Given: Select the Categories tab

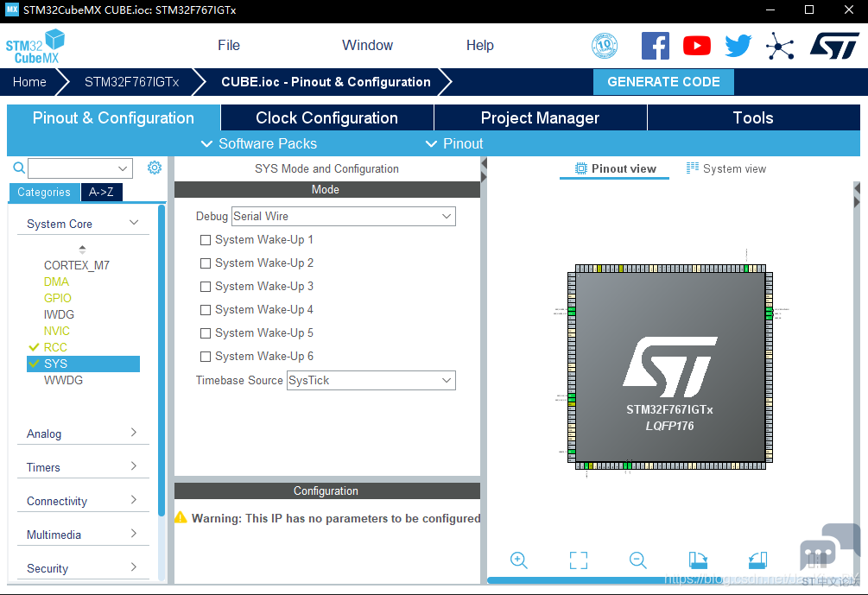Looking at the screenshot, I should 44,192.
